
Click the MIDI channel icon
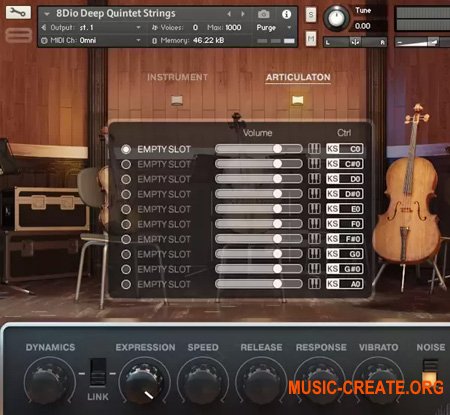(x=44, y=40)
